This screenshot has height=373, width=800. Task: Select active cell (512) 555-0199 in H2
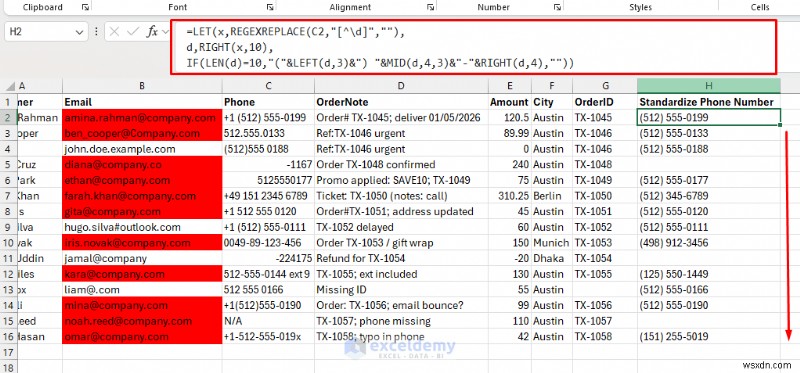[709, 117]
